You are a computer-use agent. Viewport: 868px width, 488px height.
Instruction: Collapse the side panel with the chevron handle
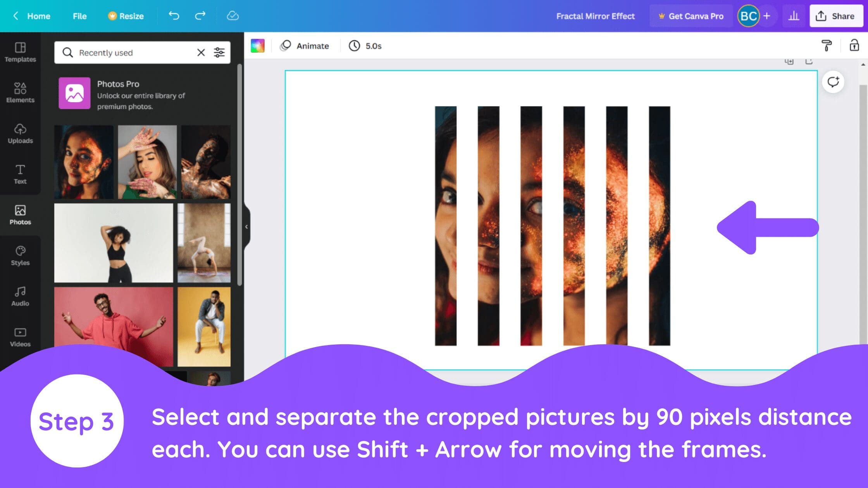coord(246,227)
